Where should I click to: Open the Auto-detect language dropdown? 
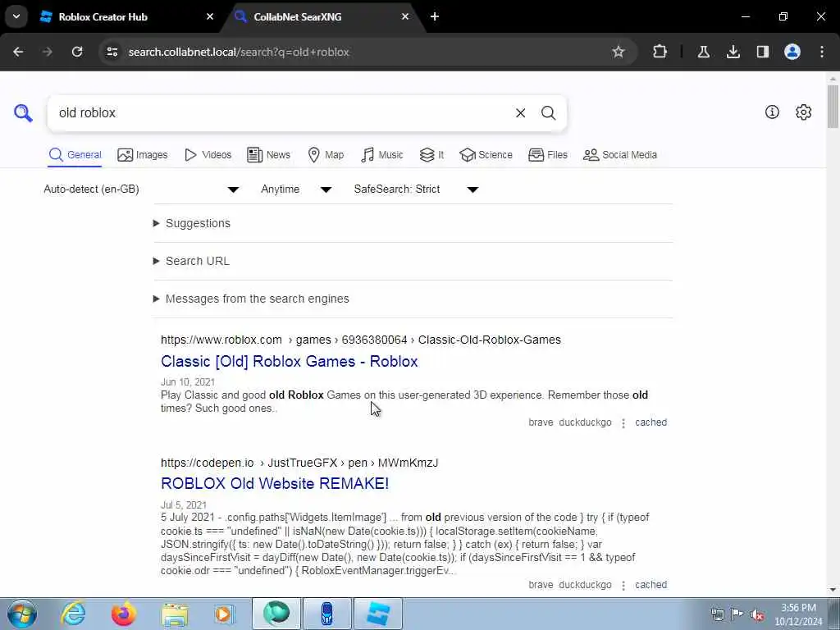[x=141, y=189]
